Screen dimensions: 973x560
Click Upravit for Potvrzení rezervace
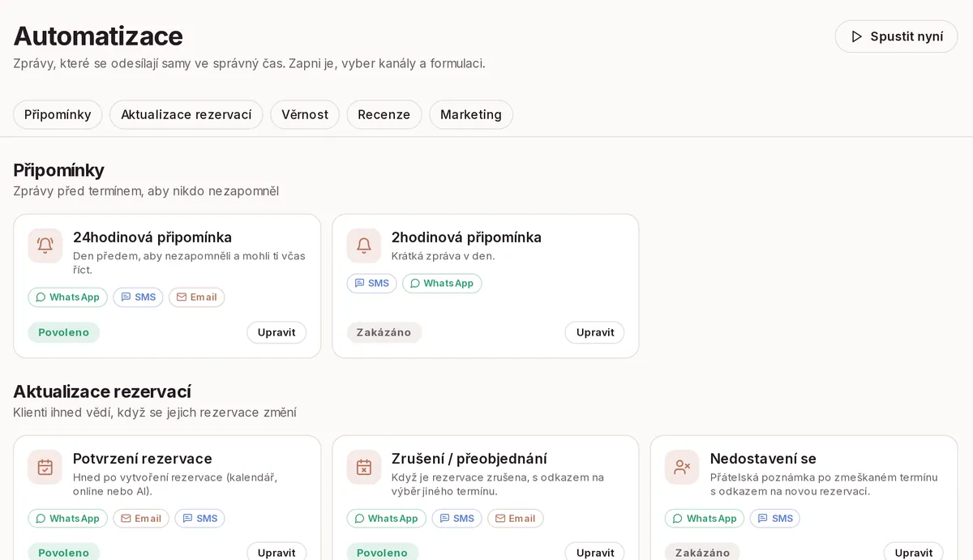[x=276, y=552]
